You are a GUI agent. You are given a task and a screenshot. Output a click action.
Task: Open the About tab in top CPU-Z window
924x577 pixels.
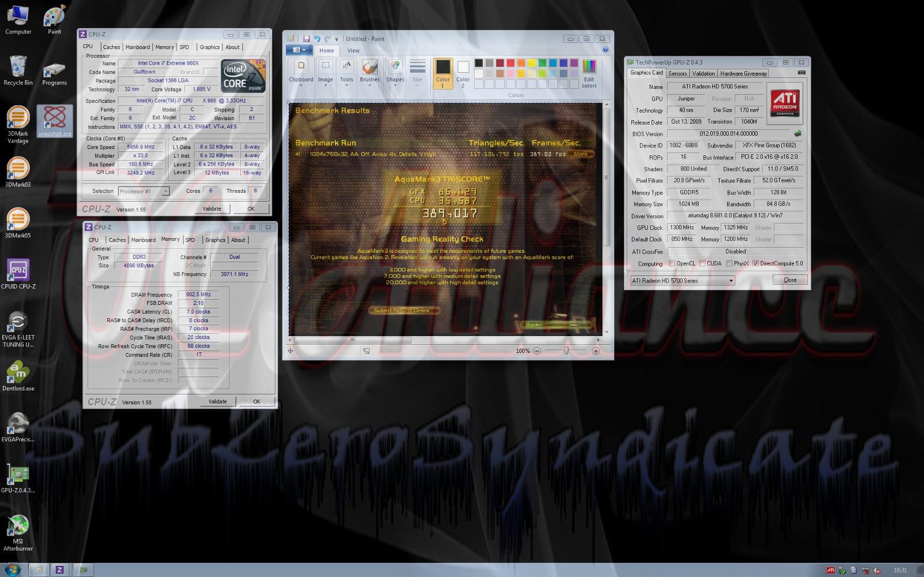pyautogui.click(x=233, y=47)
